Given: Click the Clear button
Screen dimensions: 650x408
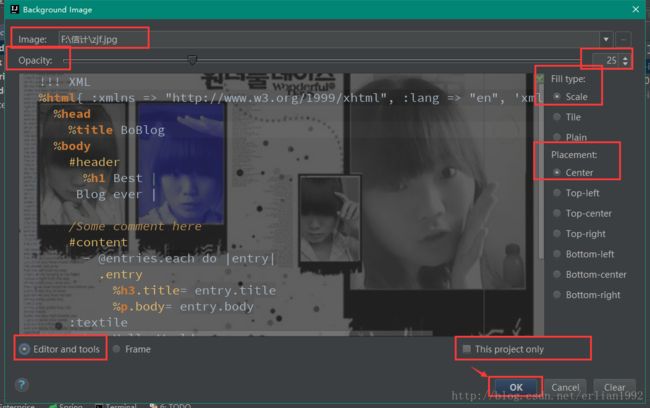Looking at the screenshot, I should pyautogui.click(x=614, y=387).
